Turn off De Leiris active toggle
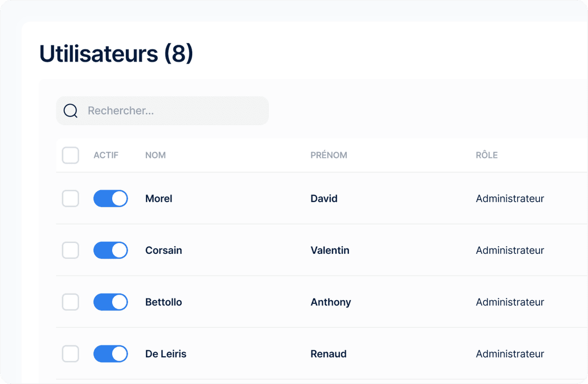The image size is (588, 384). pyautogui.click(x=111, y=354)
